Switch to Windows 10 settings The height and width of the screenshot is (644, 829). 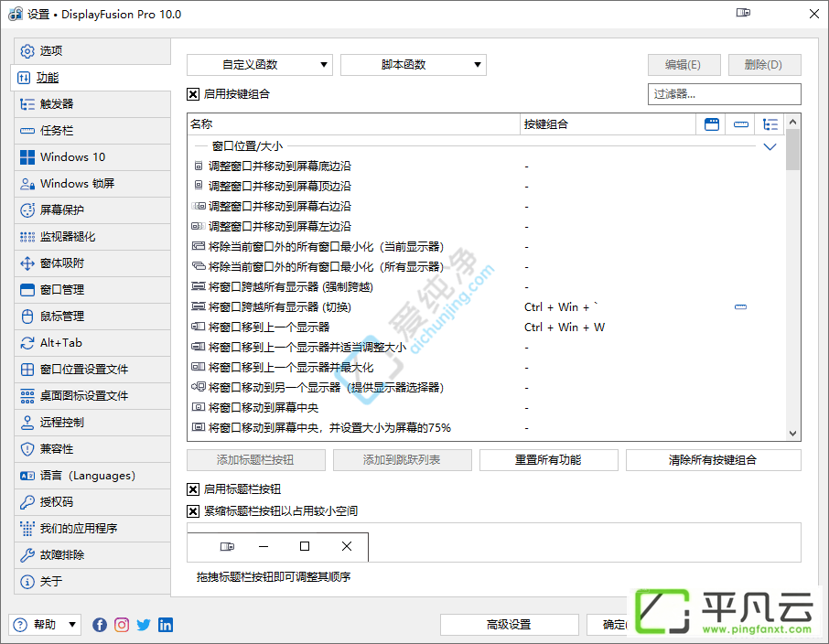tap(92, 157)
